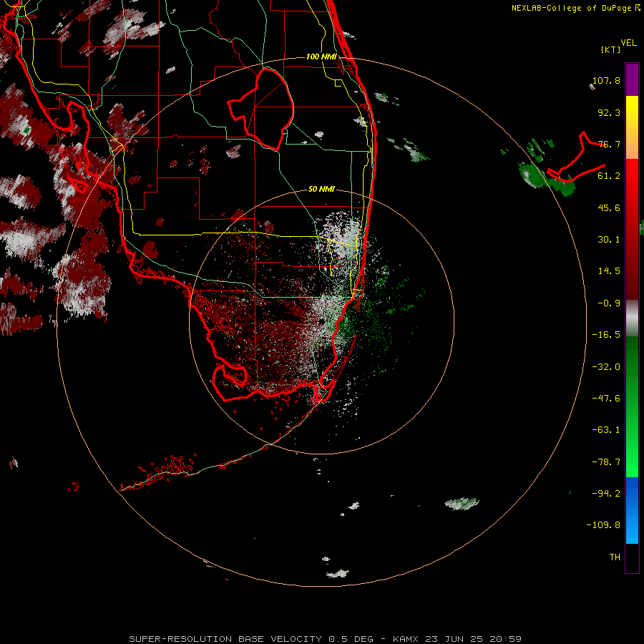Screen dimensions: 644x644
Task: Select the -16.5 scale value
Action: click(606, 335)
